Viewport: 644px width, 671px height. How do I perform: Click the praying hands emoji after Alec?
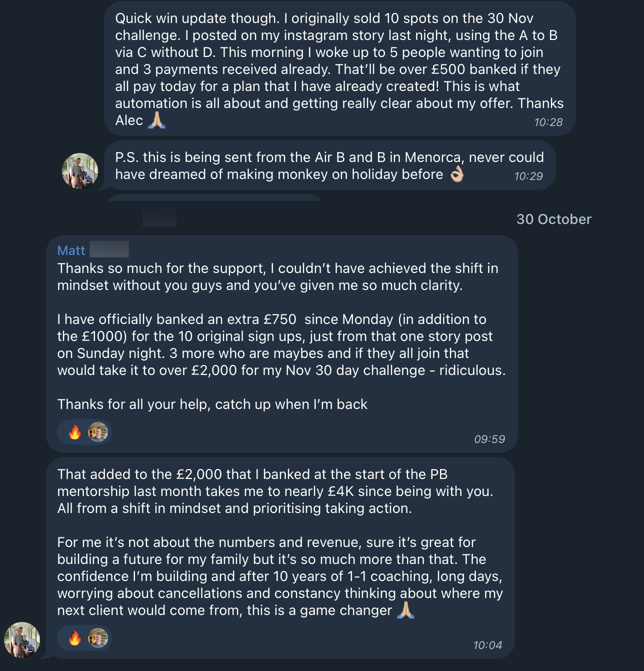pyautogui.click(x=157, y=120)
